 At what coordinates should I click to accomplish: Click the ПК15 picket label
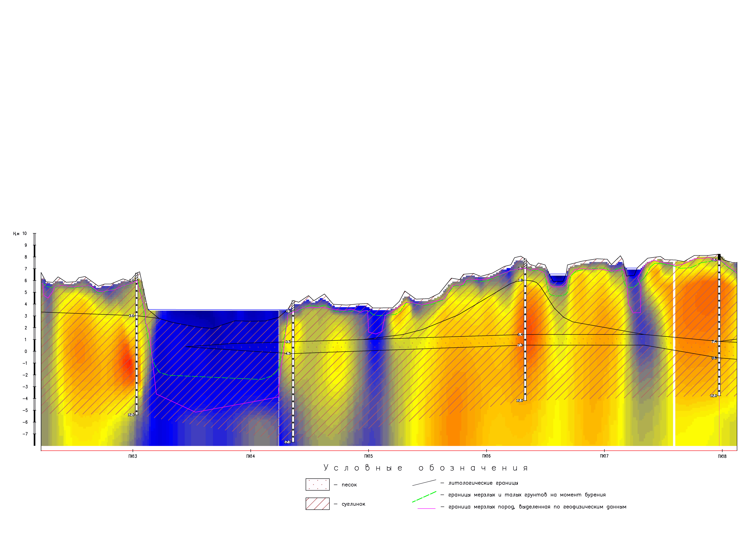[x=368, y=456]
